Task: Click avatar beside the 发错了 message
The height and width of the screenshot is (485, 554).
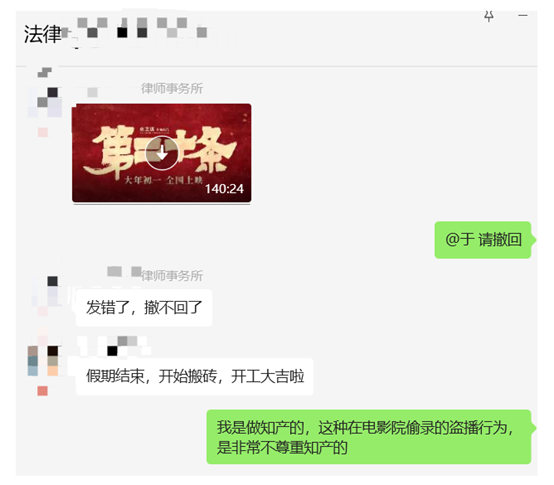Action: tap(45, 291)
